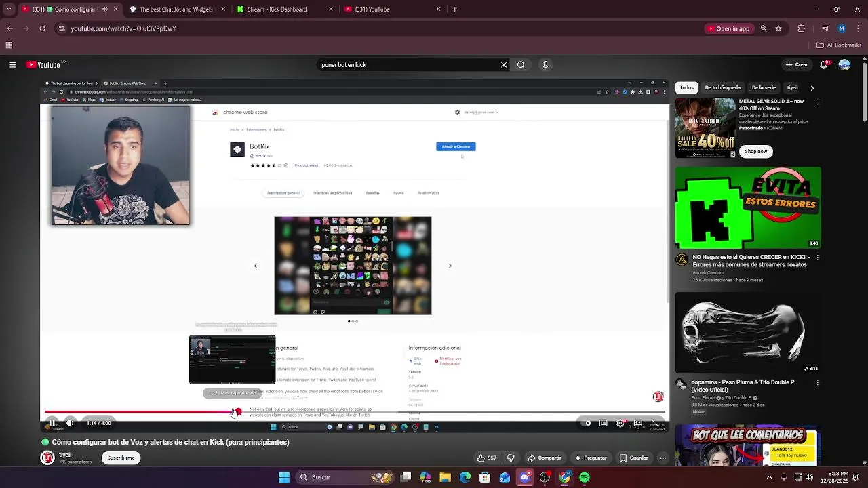The width and height of the screenshot is (868, 488).
Task: Open YouTube hamburger guide menu
Action: tap(12, 65)
